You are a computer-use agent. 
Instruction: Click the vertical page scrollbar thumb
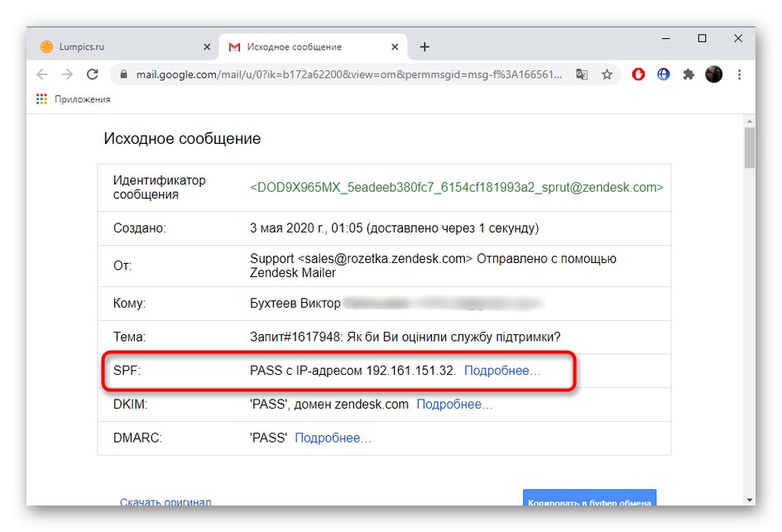coord(749,147)
